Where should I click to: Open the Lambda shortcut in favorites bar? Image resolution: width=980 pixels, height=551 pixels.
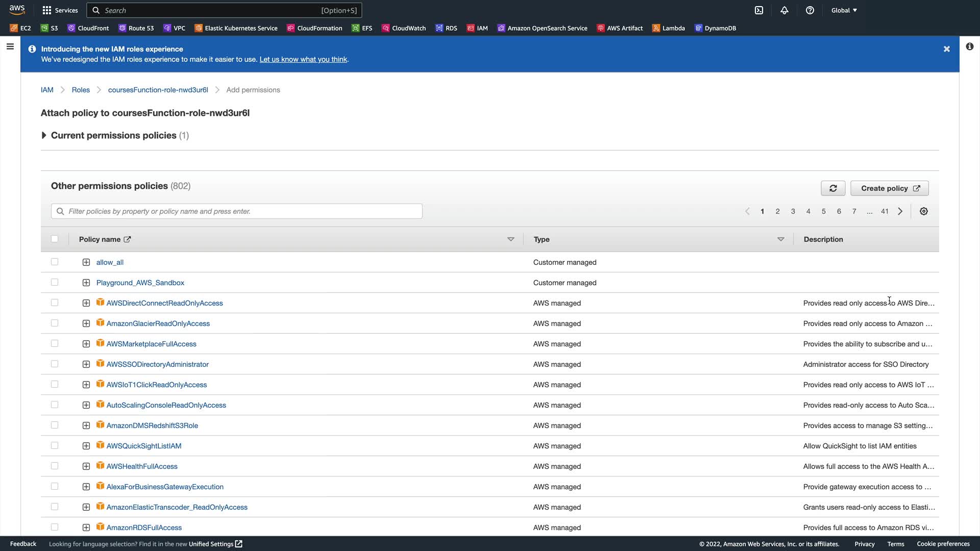pyautogui.click(x=669, y=28)
